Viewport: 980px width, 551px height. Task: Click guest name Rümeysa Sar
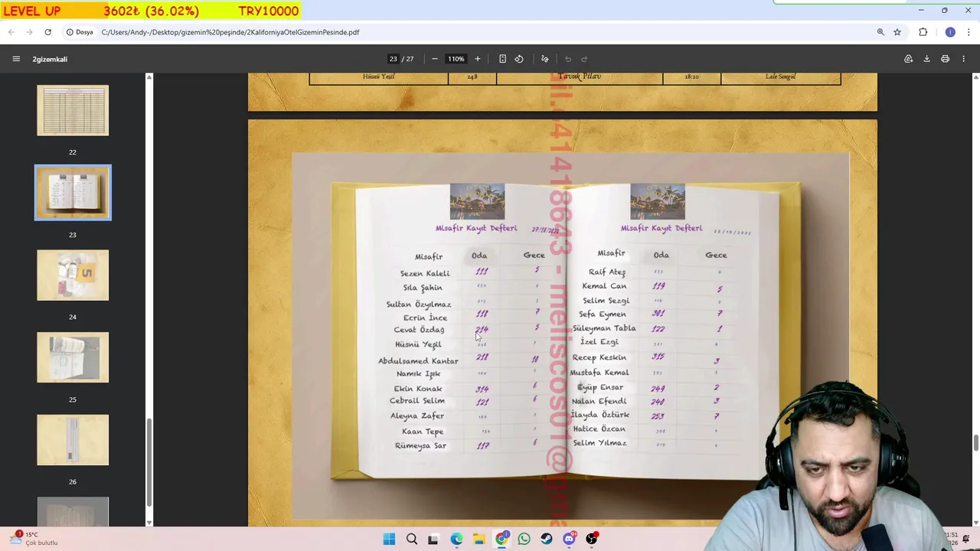coord(420,445)
